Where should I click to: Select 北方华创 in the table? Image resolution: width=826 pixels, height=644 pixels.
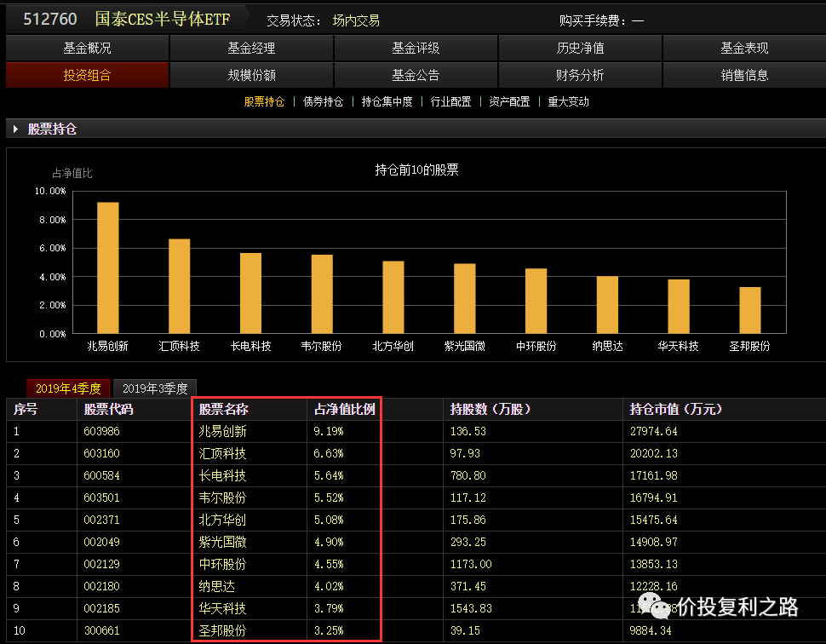pyautogui.click(x=222, y=520)
